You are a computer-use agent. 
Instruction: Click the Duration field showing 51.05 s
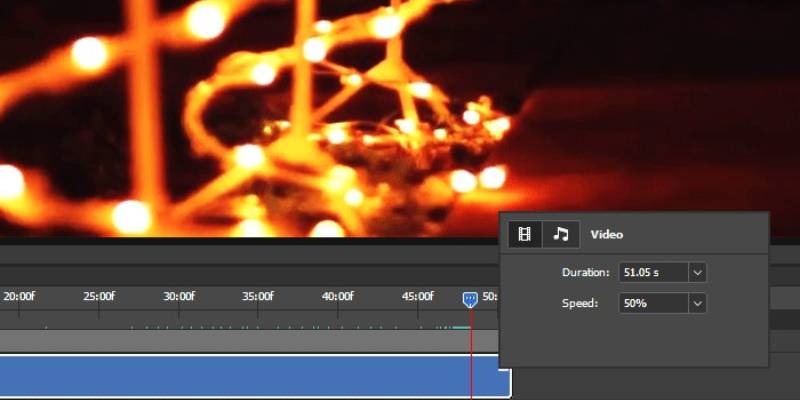pyautogui.click(x=654, y=272)
